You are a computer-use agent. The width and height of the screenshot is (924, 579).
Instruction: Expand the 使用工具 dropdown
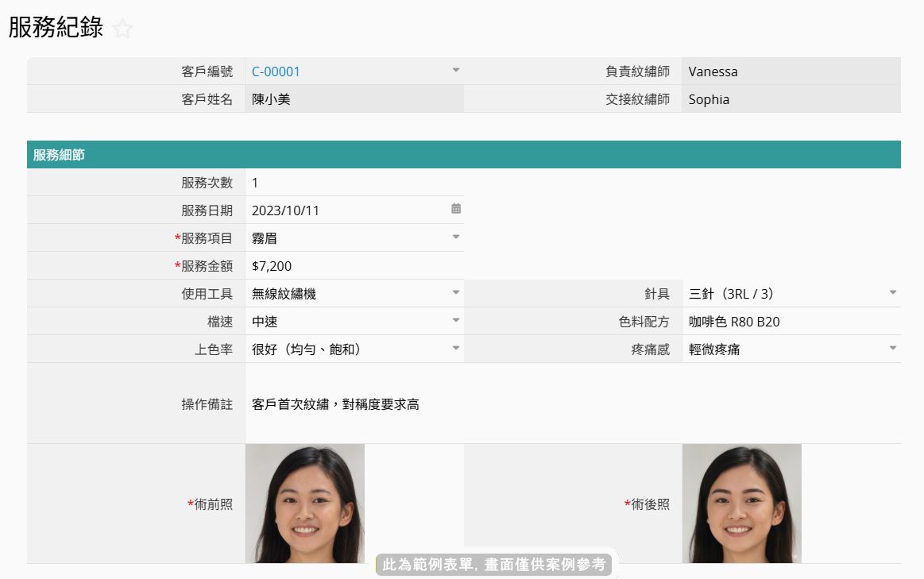(456, 292)
